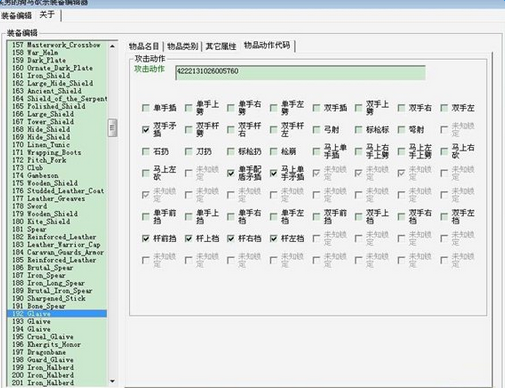Tick the 双手杆右 checkbox

[231, 130]
